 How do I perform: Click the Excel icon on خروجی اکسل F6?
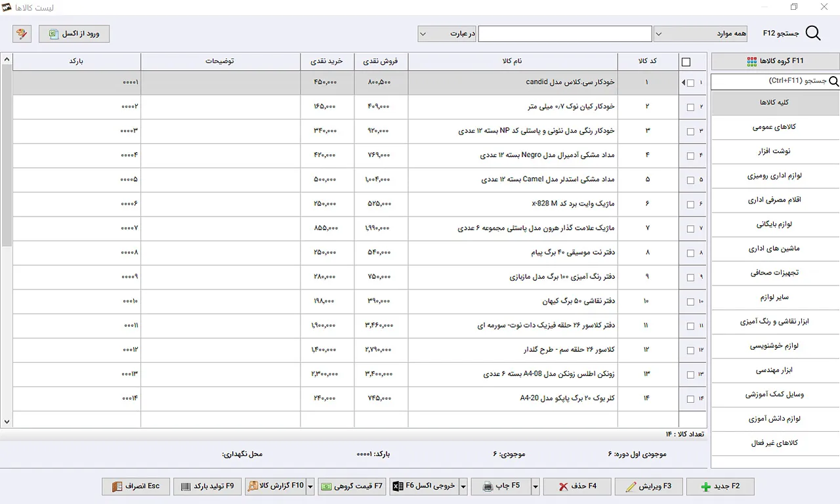coord(397,486)
